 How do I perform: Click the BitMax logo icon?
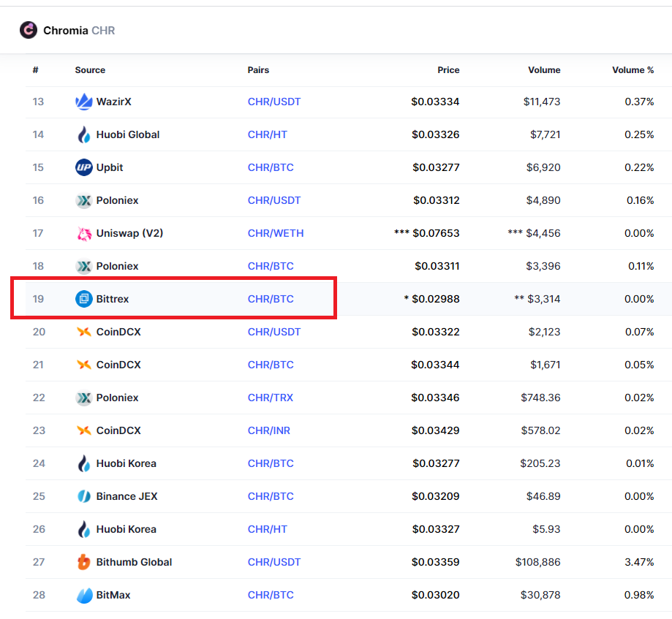(x=84, y=595)
